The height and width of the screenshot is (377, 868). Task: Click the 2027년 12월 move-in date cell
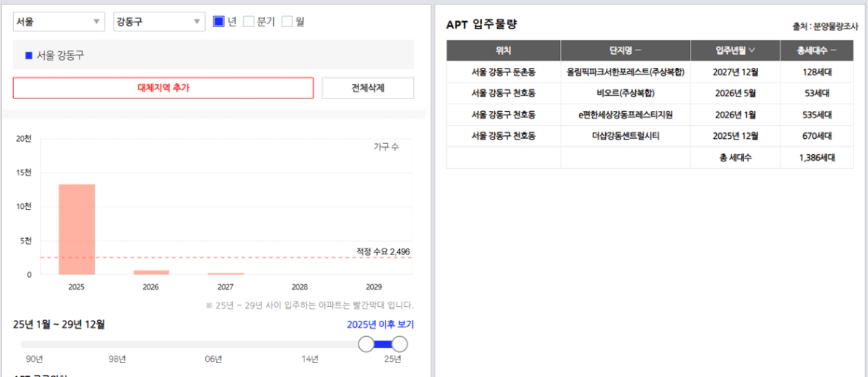[736, 72]
